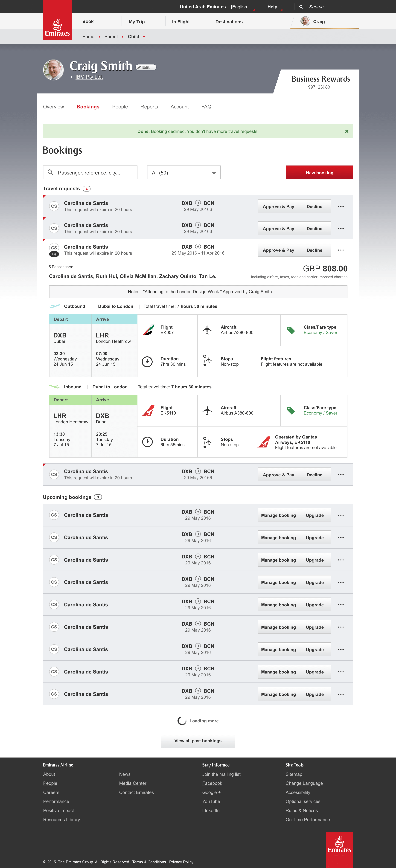Click the Qantas logo beside 'Operated by Qantas'

click(x=264, y=442)
